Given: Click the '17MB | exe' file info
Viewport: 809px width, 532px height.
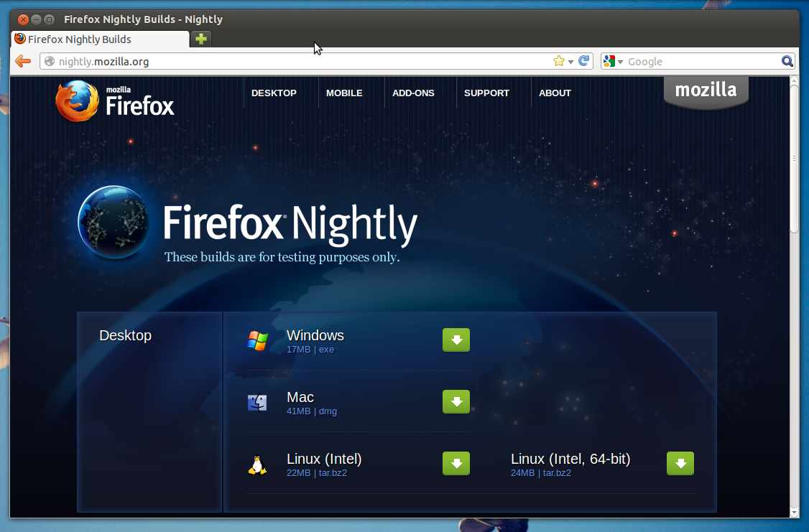Looking at the screenshot, I should click(310, 350).
